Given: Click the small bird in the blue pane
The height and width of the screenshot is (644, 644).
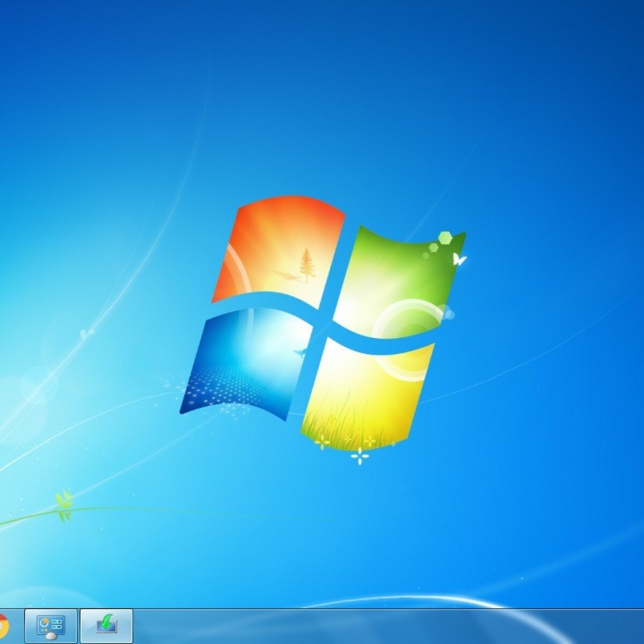Looking at the screenshot, I should click(x=299, y=352).
